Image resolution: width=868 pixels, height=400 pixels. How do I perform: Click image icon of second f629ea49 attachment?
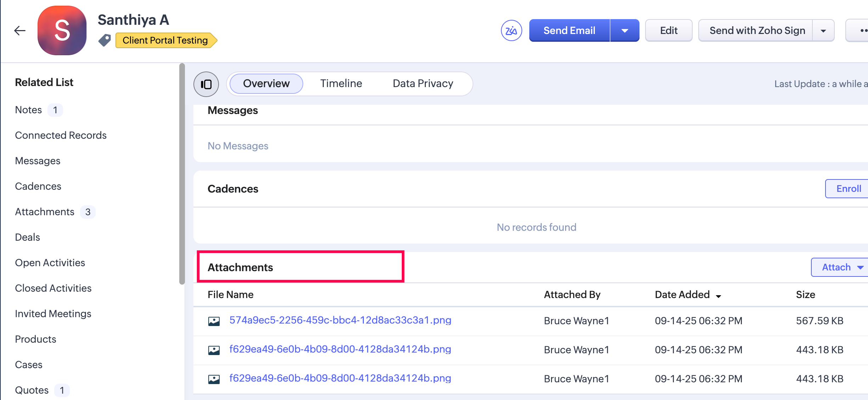214,350
